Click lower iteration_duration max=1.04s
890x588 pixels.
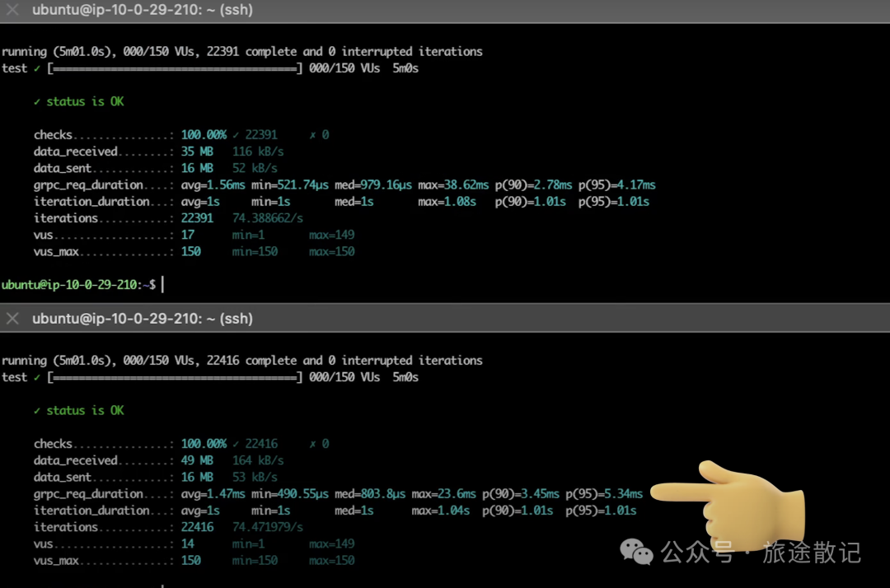pos(440,511)
